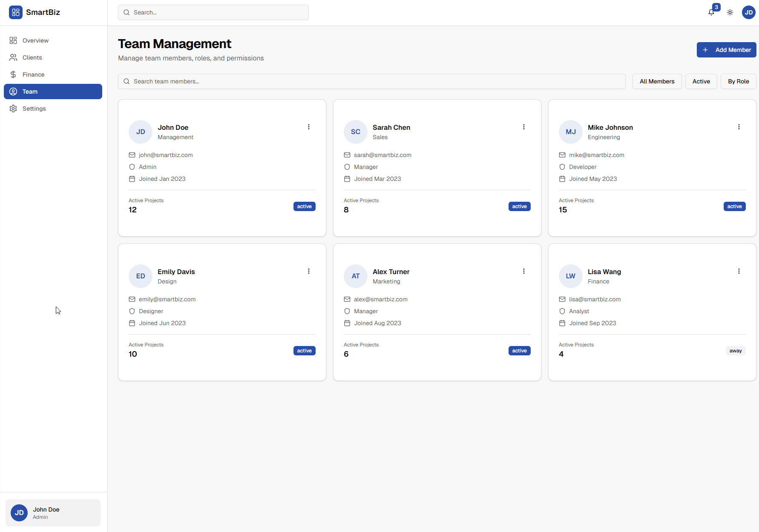This screenshot has height=532, width=759.
Task: Open Emily Davis's email link
Action: [x=167, y=299]
